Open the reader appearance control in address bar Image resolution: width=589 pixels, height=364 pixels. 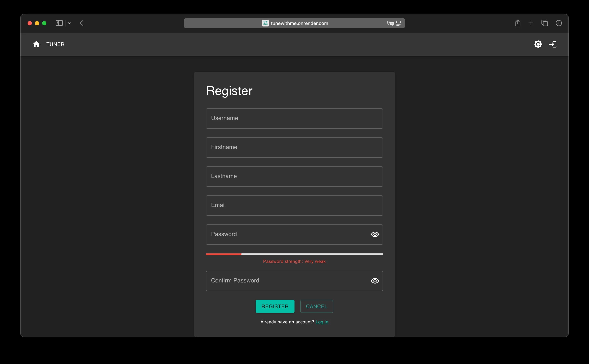click(x=399, y=23)
